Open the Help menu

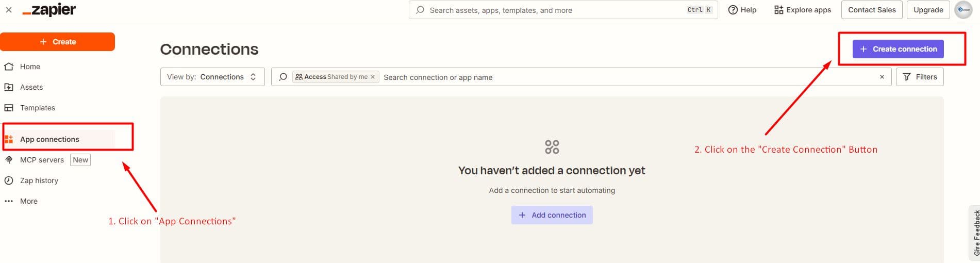[x=742, y=10]
